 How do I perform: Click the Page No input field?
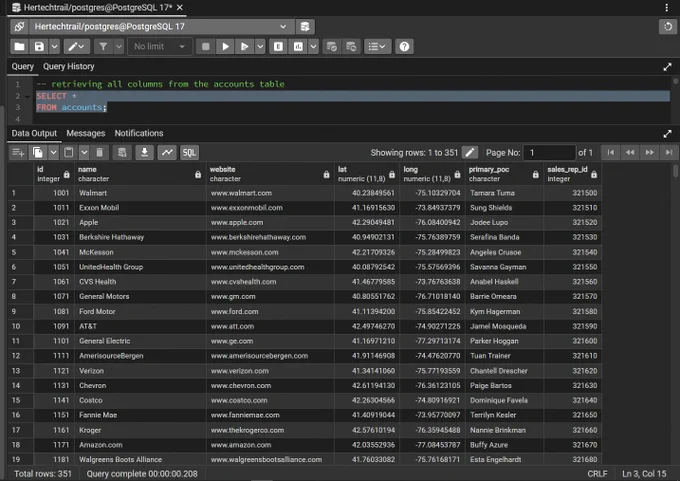[549, 153]
